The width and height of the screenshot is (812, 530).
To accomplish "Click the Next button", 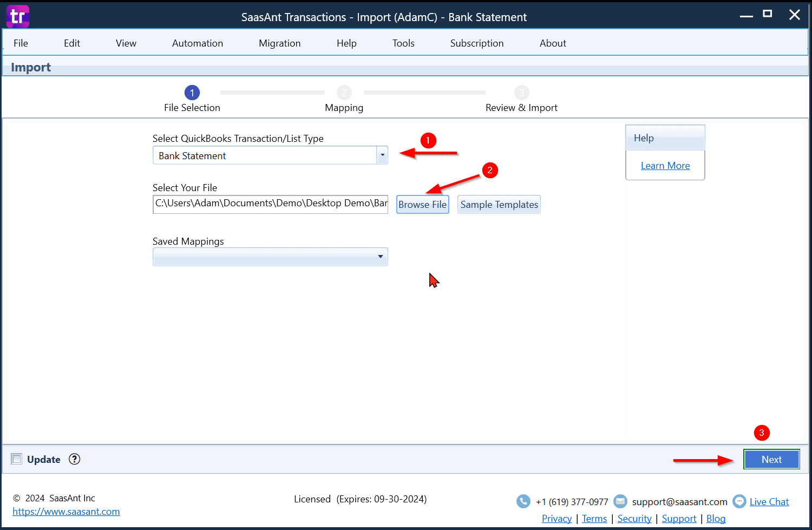I will (771, 459).
